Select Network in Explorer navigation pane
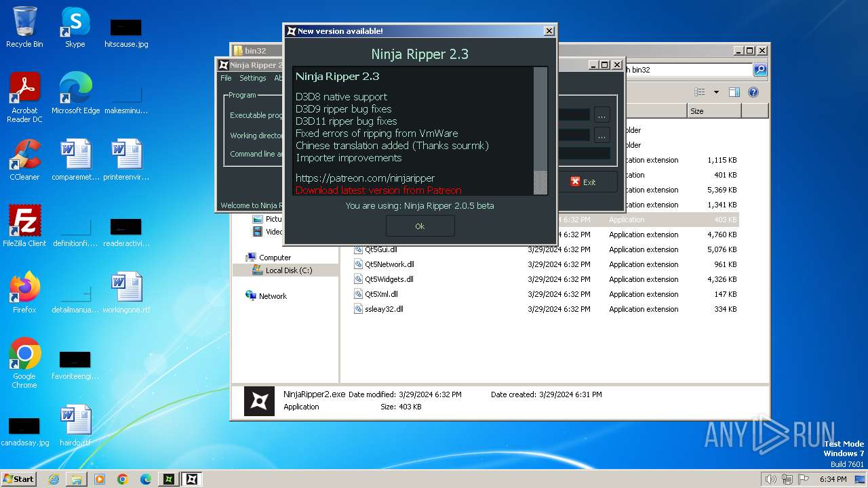 (x=273, y=296)
